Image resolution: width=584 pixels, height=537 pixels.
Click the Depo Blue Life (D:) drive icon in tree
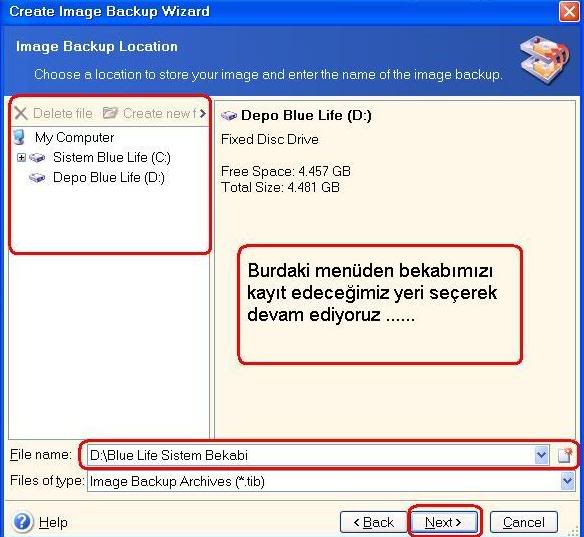click(37, 177)
